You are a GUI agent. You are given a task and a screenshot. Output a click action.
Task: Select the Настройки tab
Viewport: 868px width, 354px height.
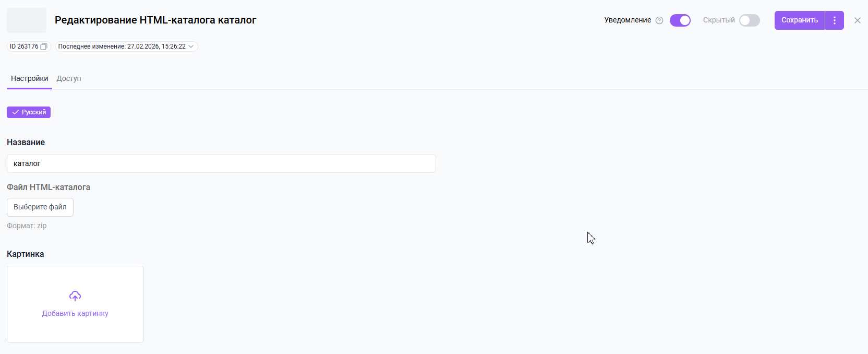[29, 78]
